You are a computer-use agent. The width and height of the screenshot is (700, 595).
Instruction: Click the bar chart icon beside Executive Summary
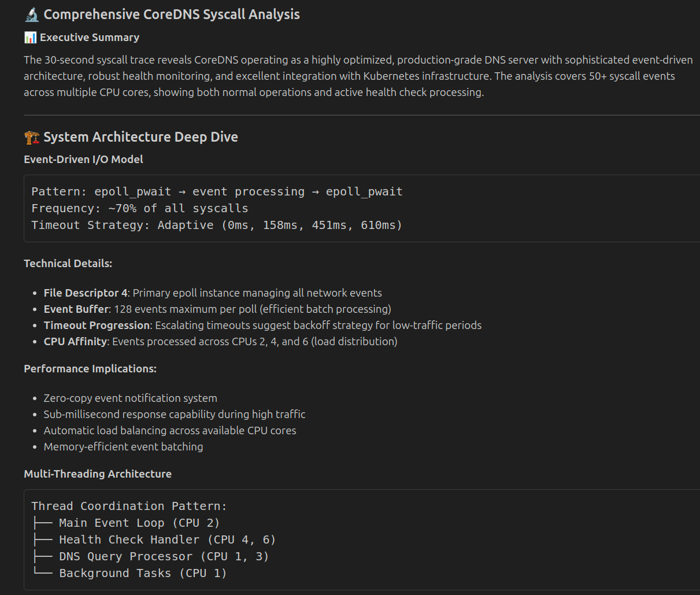tap(29, 37)
